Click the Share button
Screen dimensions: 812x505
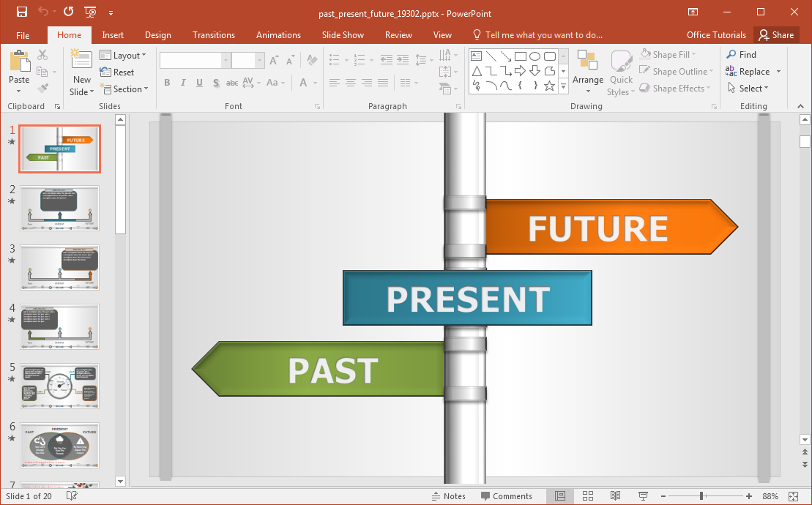click(776, 35)
